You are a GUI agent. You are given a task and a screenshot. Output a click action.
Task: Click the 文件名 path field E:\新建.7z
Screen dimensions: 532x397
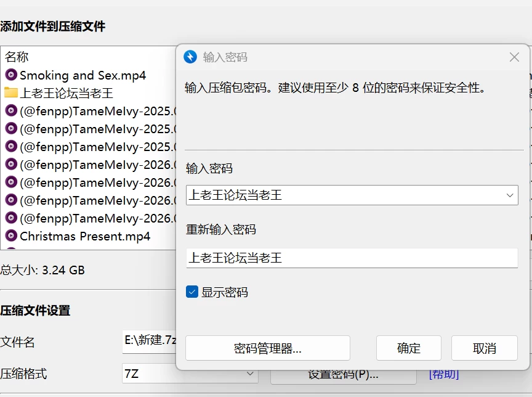click(149, 342)
